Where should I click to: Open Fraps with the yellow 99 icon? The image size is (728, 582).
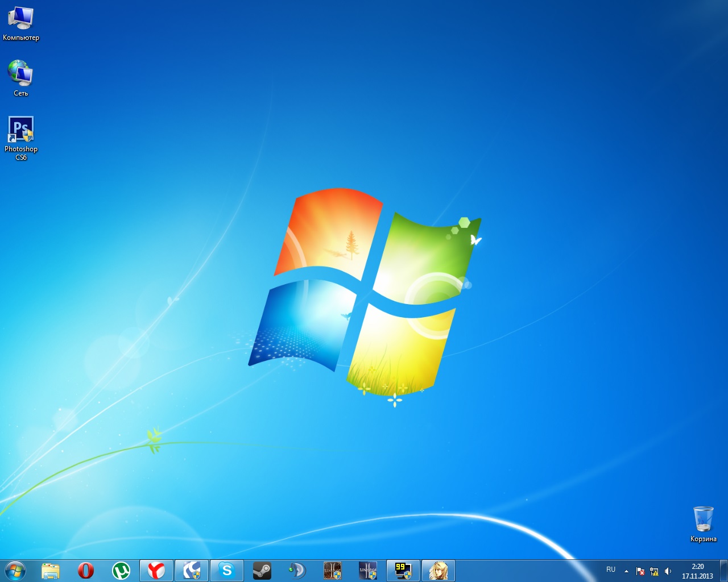point(403,571)
